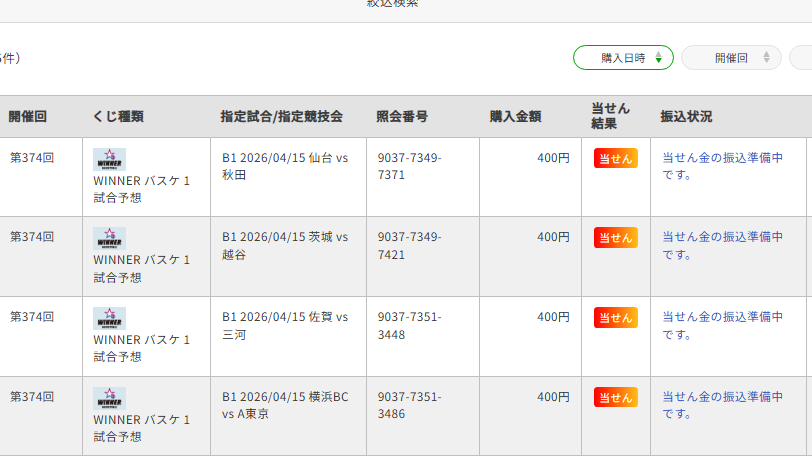Open 振込準備中 link for 佐賀 vs 三河
The image size is (812, 456).
(x=722, y=326)
